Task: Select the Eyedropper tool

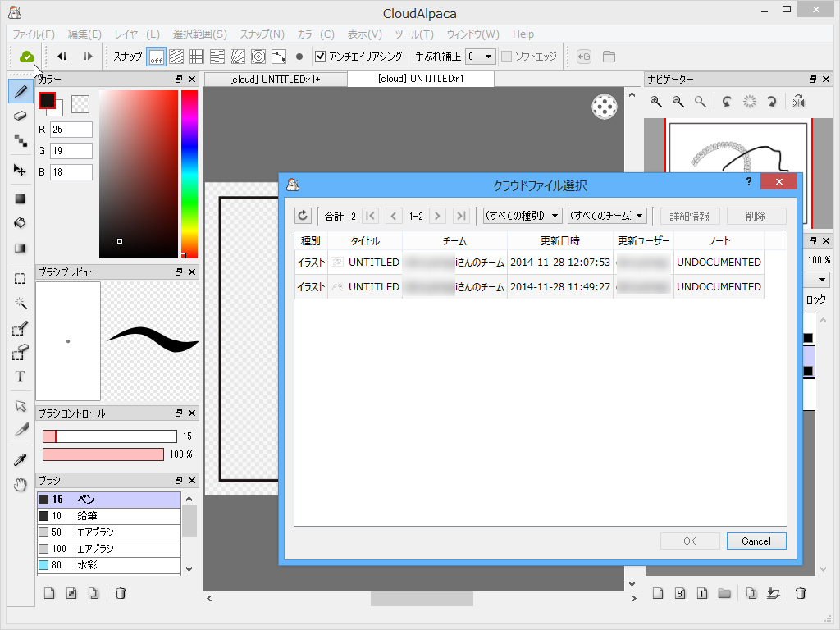Action: (x=21, y=459)
